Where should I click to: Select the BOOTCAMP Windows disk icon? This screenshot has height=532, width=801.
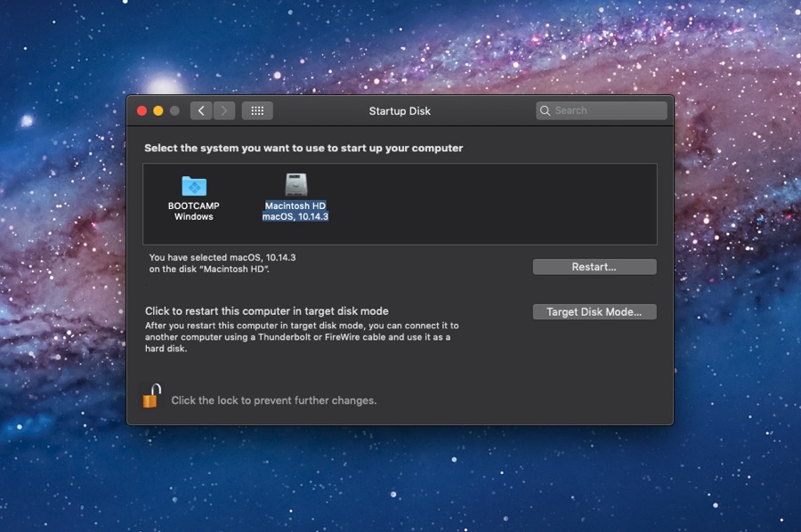tap(194, 186)
